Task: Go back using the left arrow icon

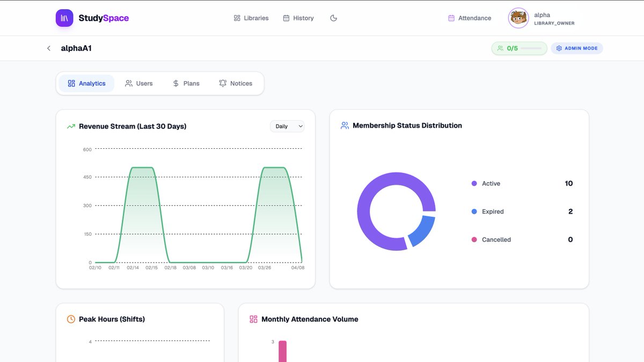Action: [x=49, y=48]
